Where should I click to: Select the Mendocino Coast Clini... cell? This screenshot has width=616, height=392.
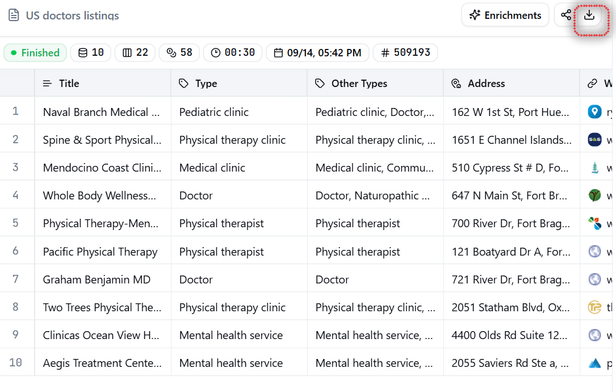[103, 168]
